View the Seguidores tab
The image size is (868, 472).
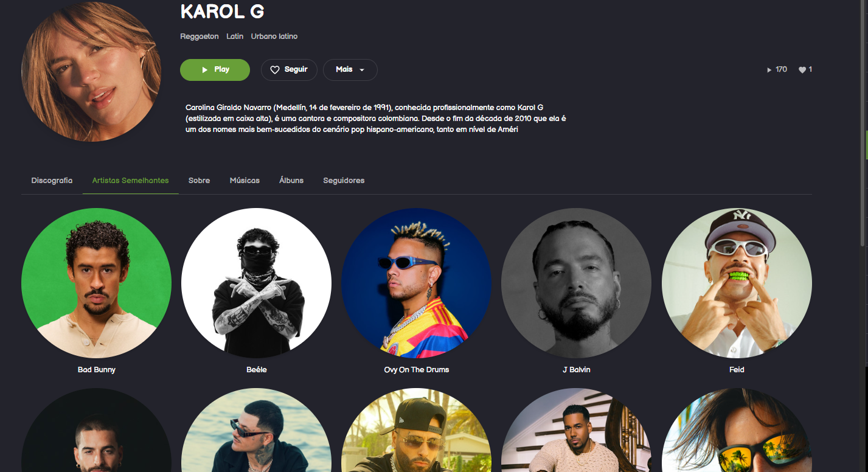pyautogui.click(x=344, y=181)
